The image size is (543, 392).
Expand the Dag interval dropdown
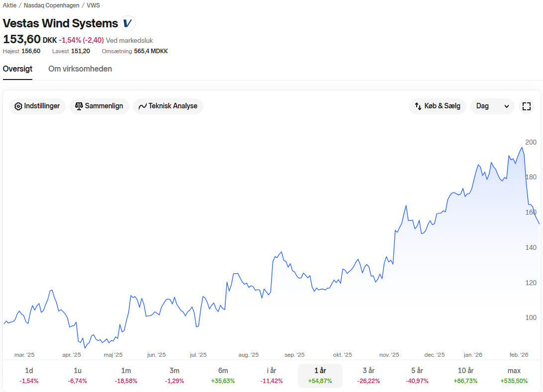coord(492,106)
